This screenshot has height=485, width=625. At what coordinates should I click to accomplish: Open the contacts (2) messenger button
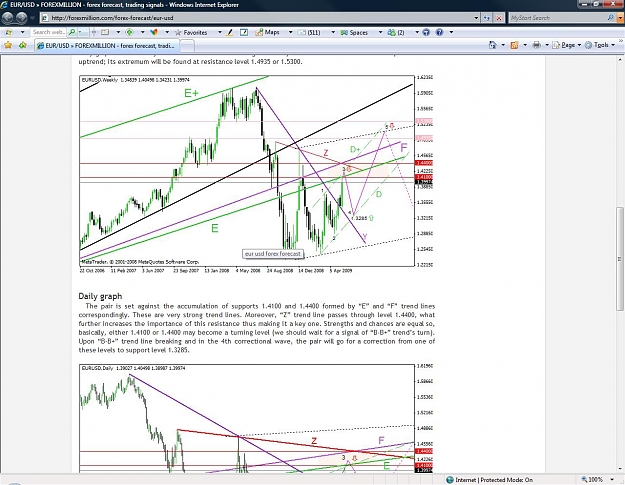(396, 32)
